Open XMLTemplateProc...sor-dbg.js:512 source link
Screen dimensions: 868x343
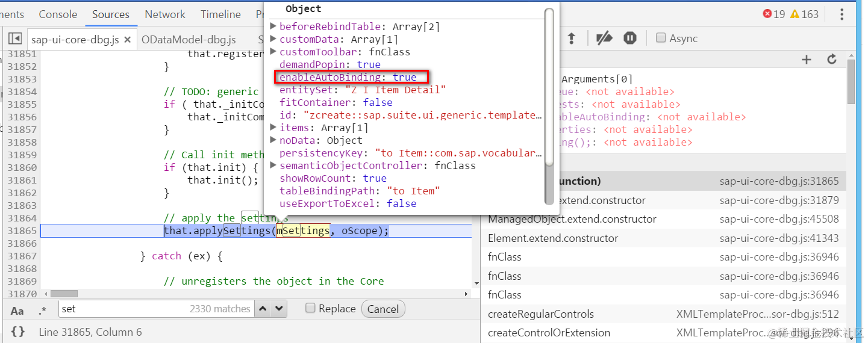[x=758, y=314]
